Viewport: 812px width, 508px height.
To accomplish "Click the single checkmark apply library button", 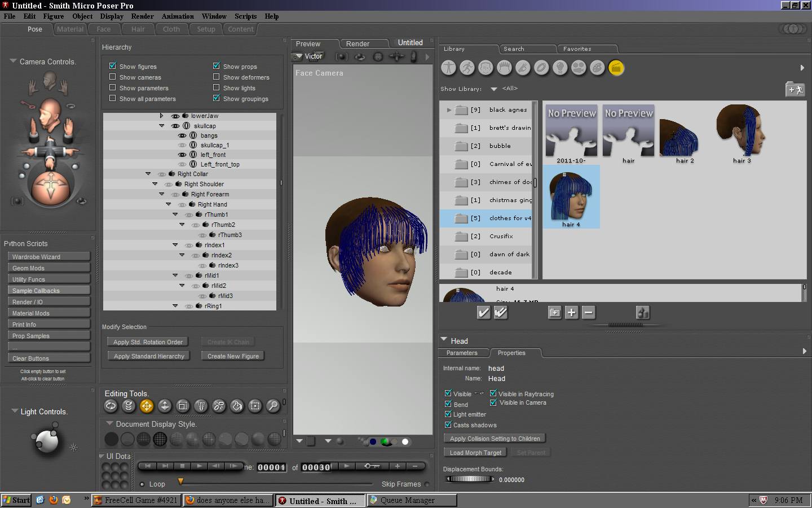I will pos(483,313).
